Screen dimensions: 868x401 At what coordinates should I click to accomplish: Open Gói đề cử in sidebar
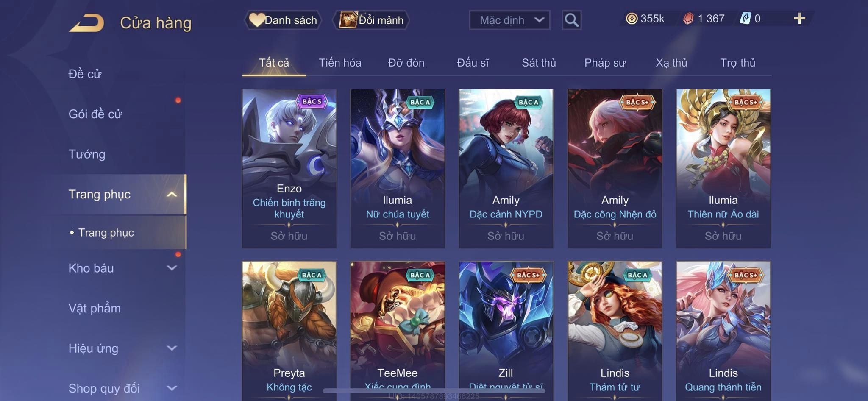(x=95, y=114)
